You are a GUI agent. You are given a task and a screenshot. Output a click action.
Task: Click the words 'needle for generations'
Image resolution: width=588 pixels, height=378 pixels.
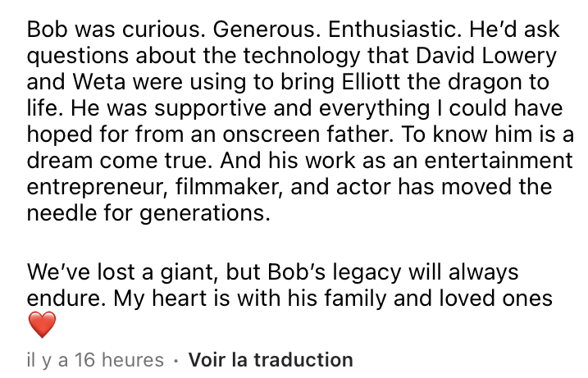[x=148, y=214]
